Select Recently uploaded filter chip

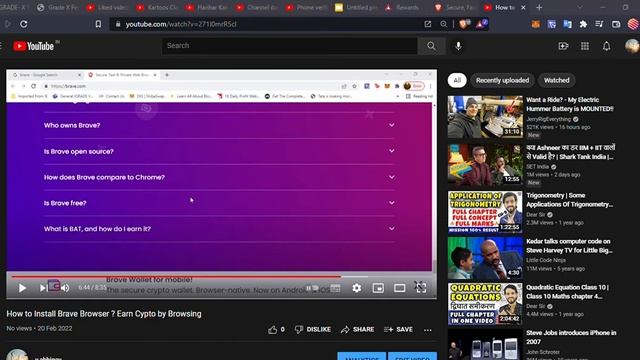(x=502, y=80)
